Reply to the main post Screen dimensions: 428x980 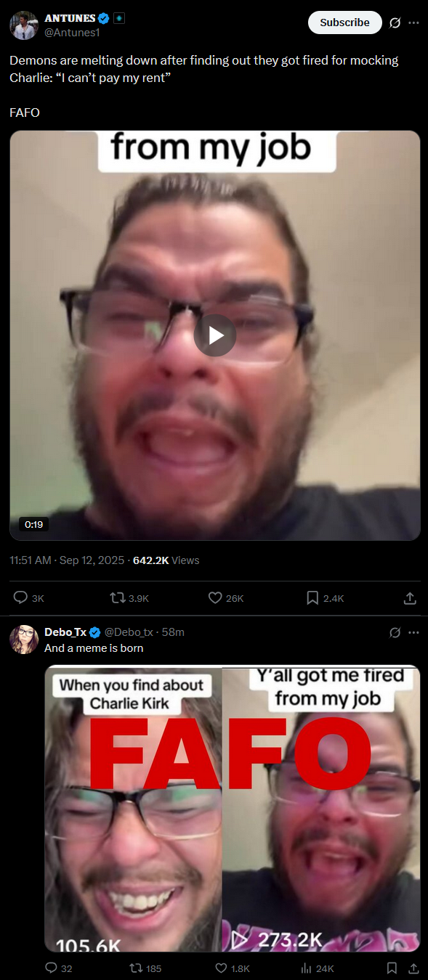point(29,598)
